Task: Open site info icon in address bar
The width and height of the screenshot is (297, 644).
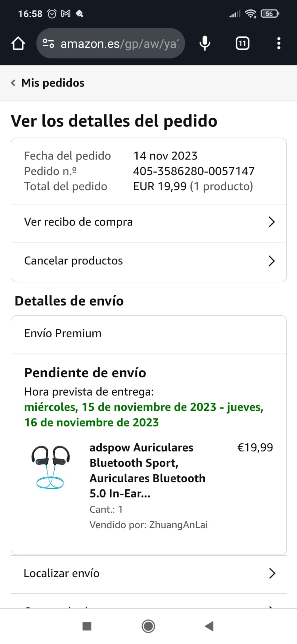Action: click(x=48, y=43)
